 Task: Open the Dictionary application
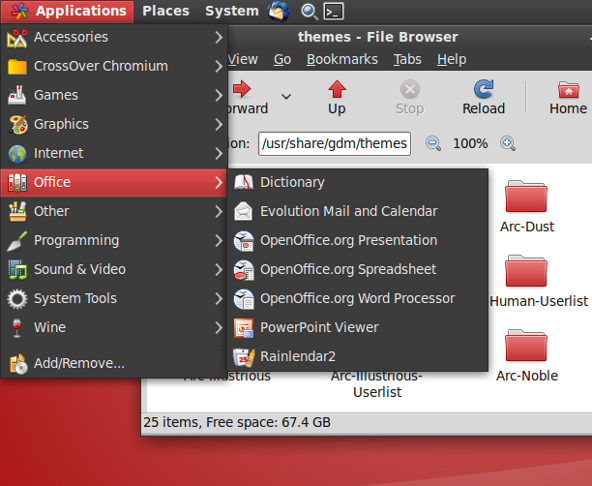click(357, 182)
